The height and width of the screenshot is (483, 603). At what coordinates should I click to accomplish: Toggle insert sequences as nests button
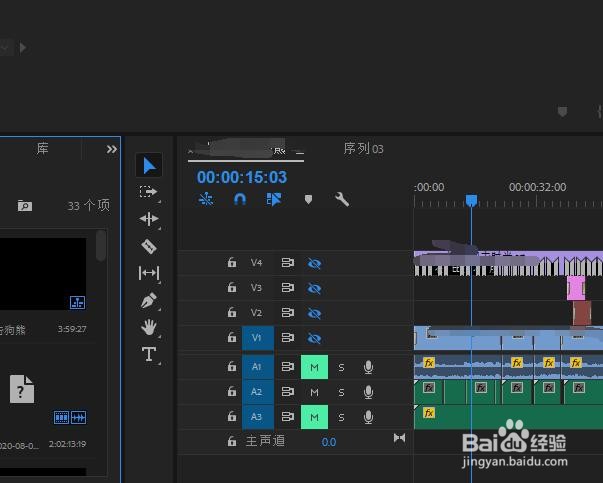[x=206, y=199]
